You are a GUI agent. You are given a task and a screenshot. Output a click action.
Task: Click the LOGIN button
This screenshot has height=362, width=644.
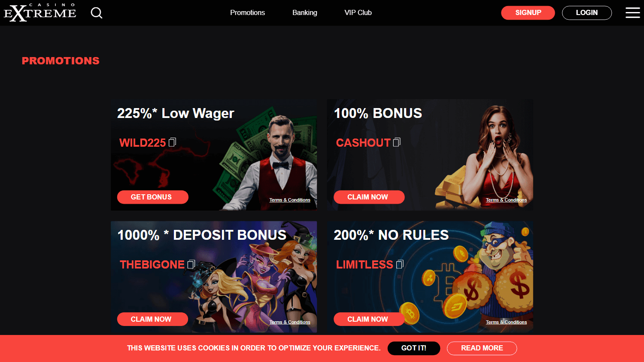(587, 13)
